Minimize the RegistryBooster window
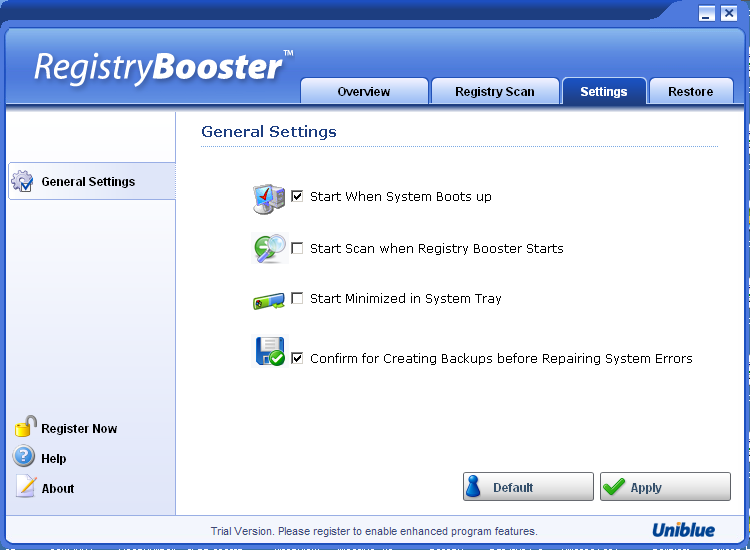Image resolution: width=750 pixels, height=550 pixels. (x=706, y=13)
